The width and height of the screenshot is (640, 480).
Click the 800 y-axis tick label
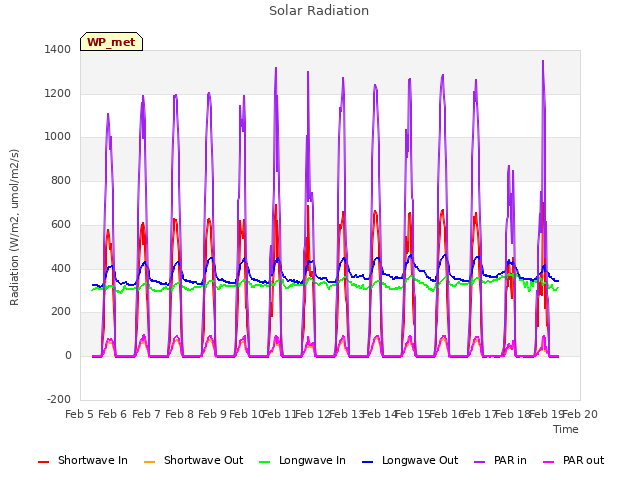[61, 180]
